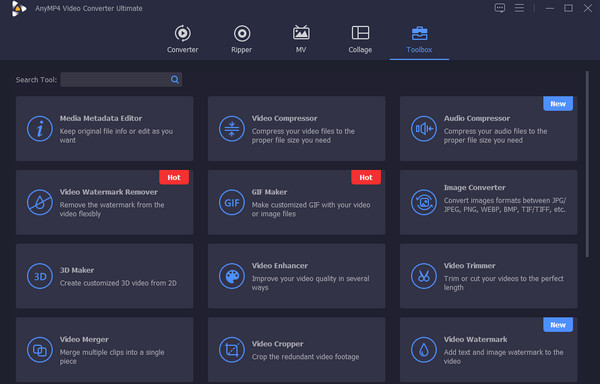Viewport: 600px width, 384px height.
Task: Click 'Remove the watermark from the video' text
Action: (x=112, y=209)
